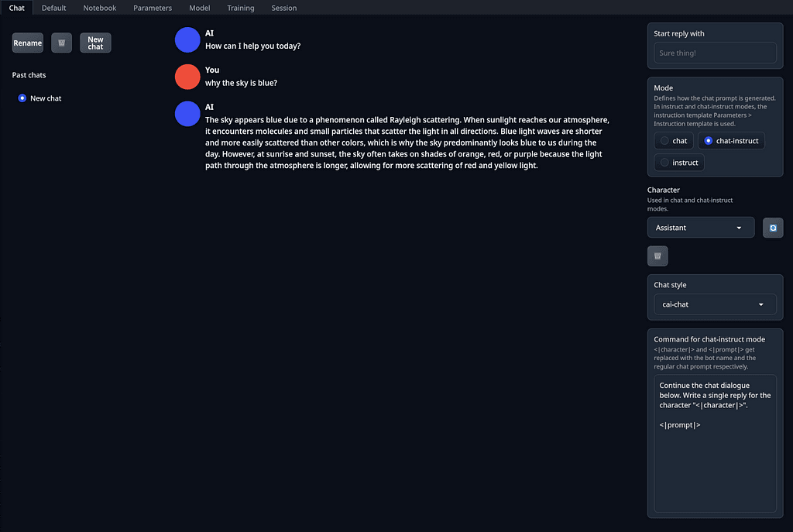This screenshot has height=532, width=793.
Task: Click the trash icon below the Character dropdown
Action: (x=657, y=256)
